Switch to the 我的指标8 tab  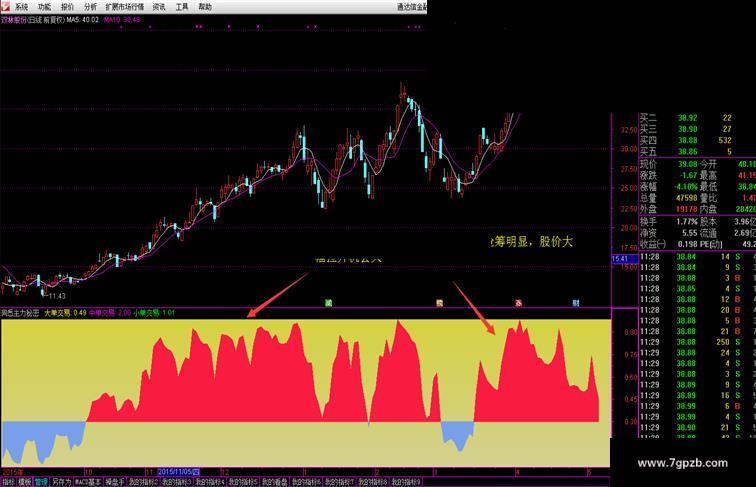click(x=373, y=482)
